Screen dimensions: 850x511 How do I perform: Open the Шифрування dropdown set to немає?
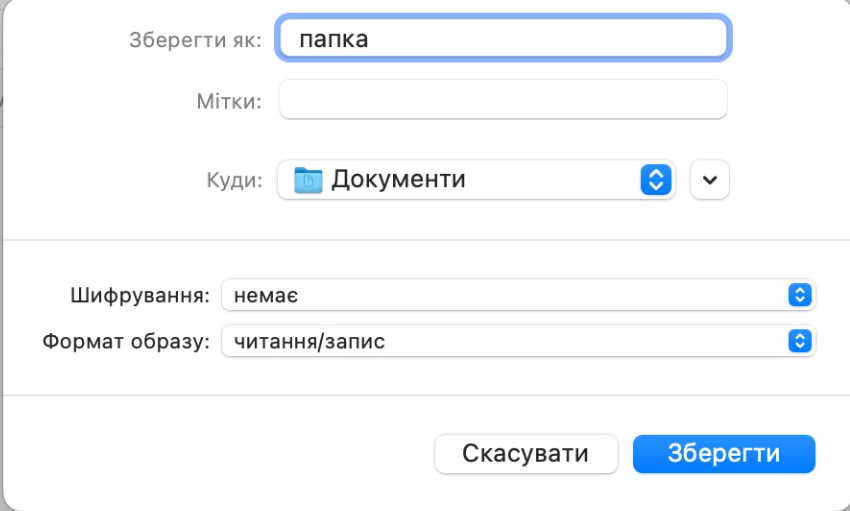click(518, 295)
